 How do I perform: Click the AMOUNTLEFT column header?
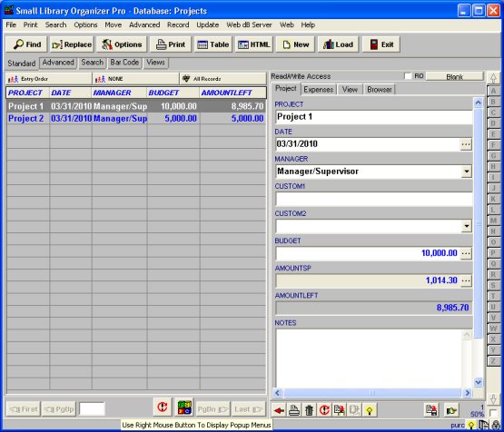(x=232, y=93)
